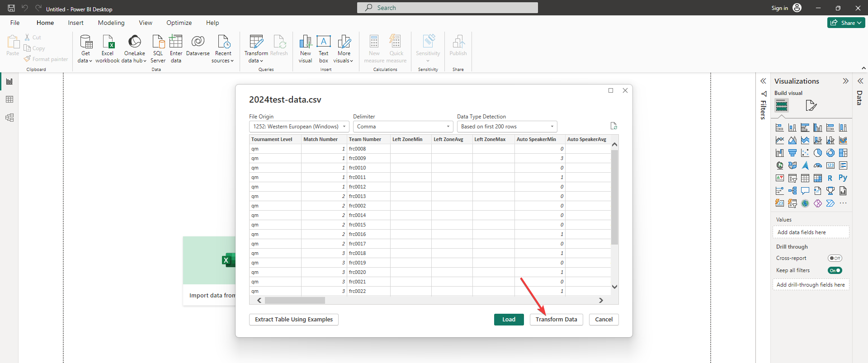Switch to Report view in left sidebar
The width and height of the screenshot is (868, 363).
pyautogui.click(x=9, y=81)
